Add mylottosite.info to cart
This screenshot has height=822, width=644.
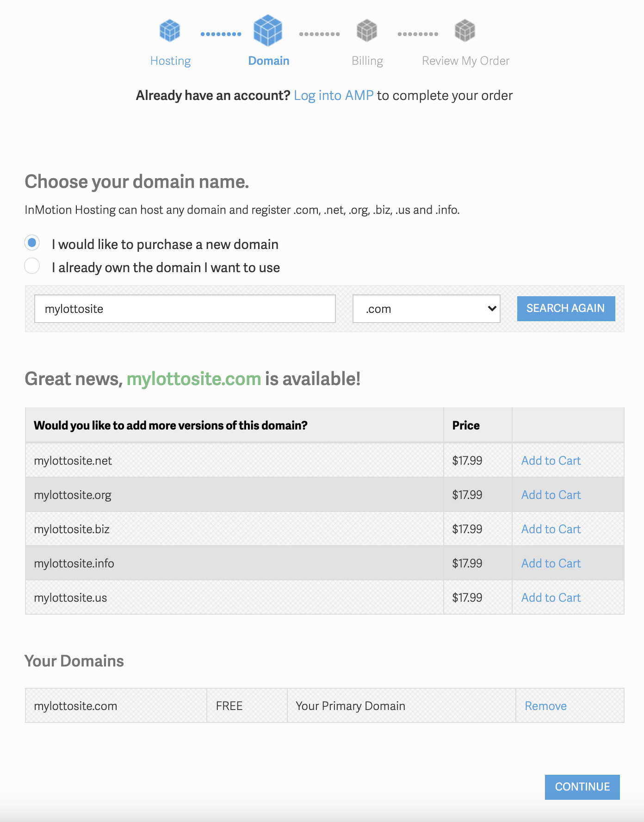point(551,563)
